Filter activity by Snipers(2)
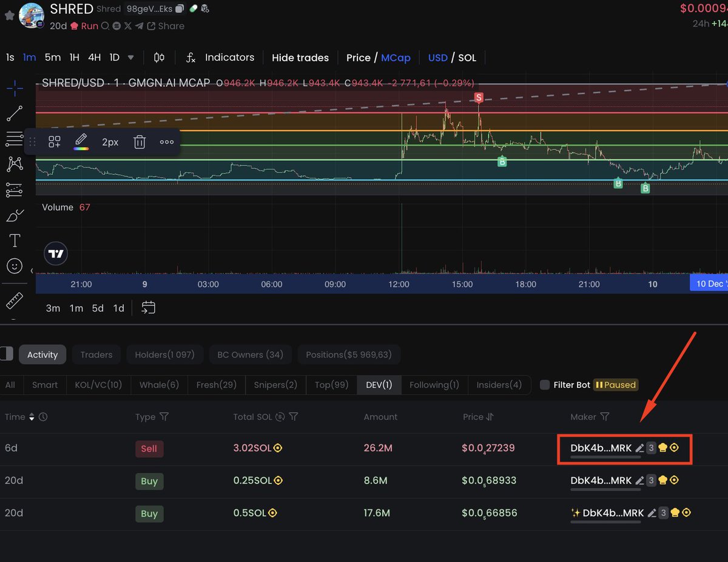This screenshot has width=728, height=562. [275, 385]
